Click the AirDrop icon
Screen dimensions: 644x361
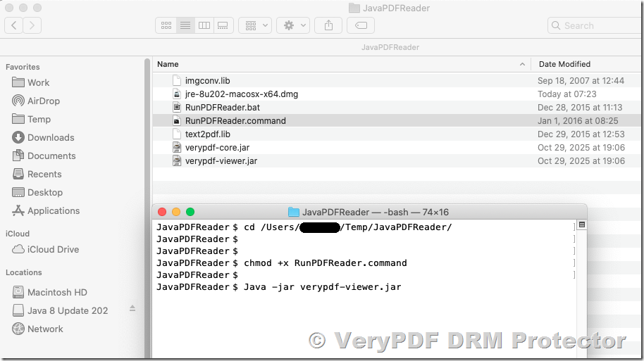[x=18, y=101]
